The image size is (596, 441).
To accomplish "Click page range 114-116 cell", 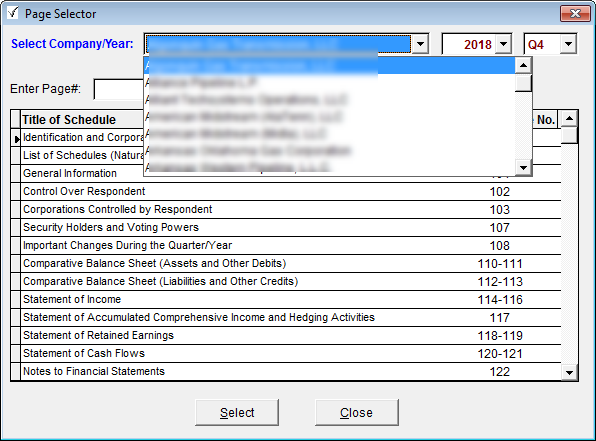I will click(499, 300).
